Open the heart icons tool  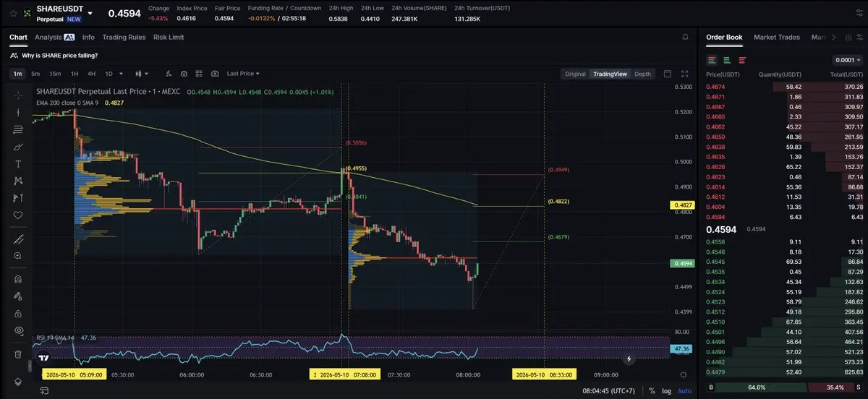(x=18, y=215)
